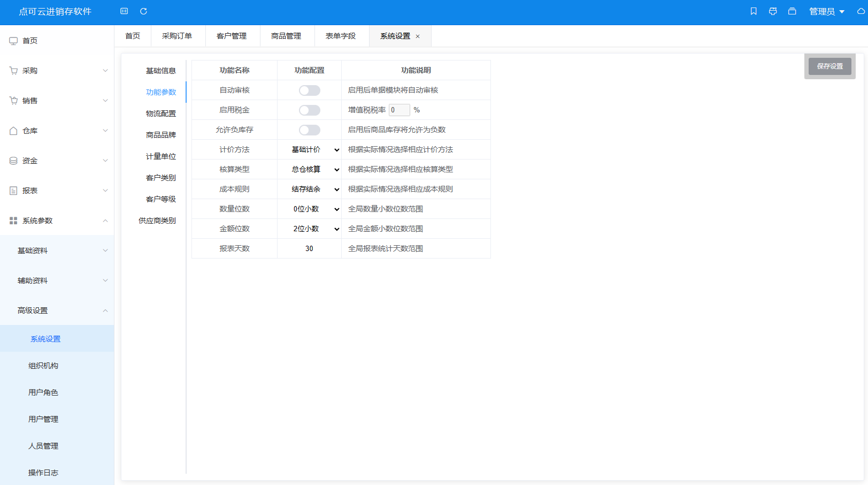The image size is (868, 485).
Task: Select 物流配置 in settings menu
Action: (x=161, y=113)
